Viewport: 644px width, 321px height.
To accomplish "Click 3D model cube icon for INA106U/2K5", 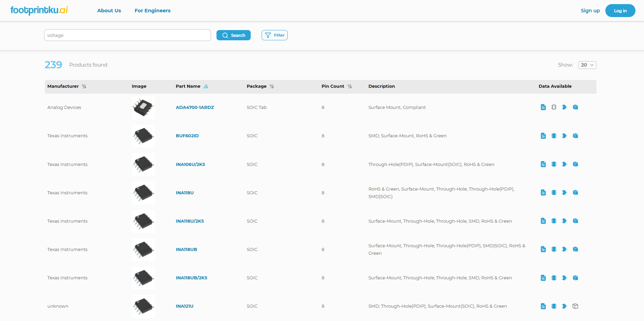I will click(575, 164).
